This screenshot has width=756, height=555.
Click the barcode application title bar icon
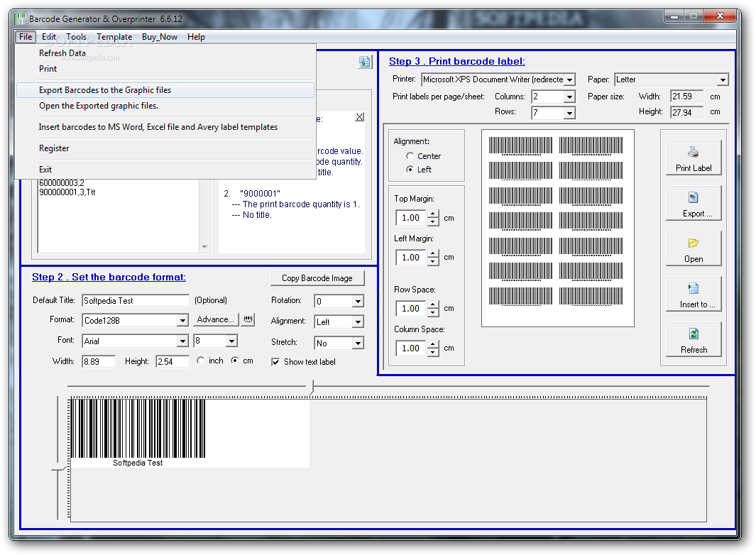tap(20, 19)
